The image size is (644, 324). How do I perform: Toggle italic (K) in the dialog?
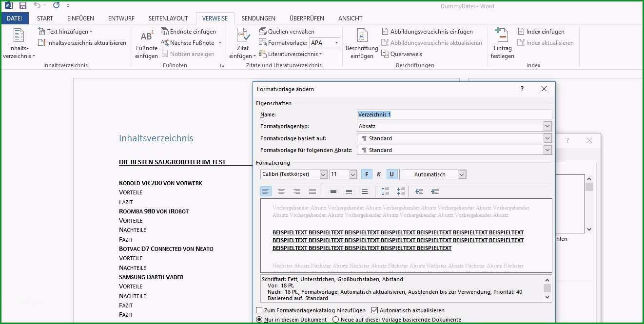coord(379,174)
